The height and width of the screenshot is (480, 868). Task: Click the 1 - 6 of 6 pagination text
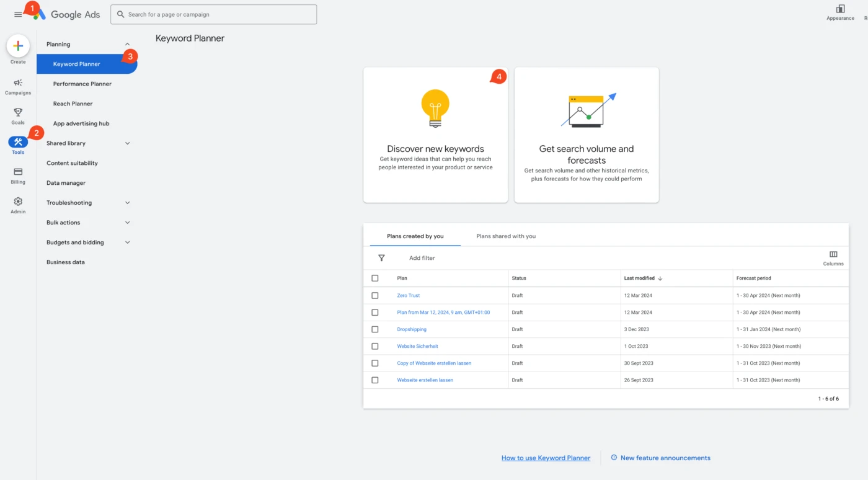[828, 399]
